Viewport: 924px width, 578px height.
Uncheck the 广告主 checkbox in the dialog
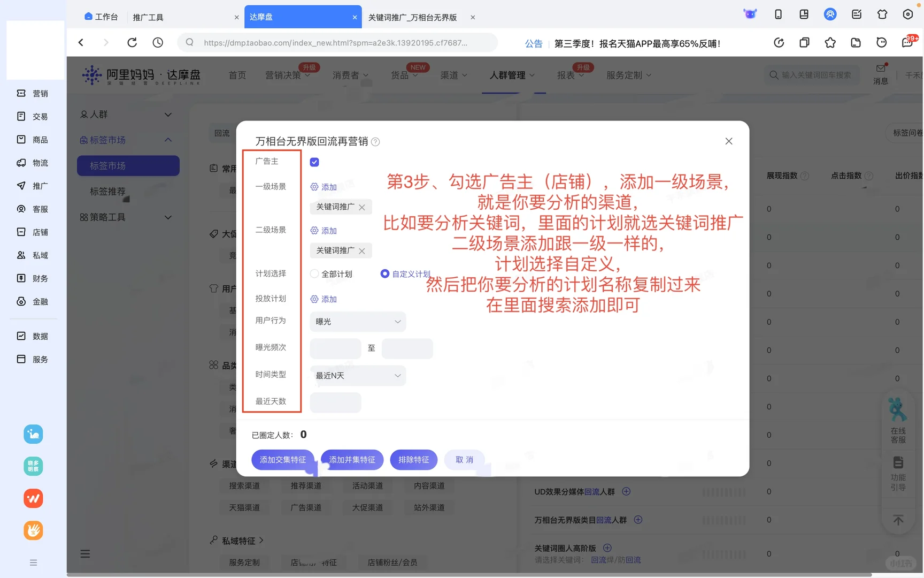314,162
